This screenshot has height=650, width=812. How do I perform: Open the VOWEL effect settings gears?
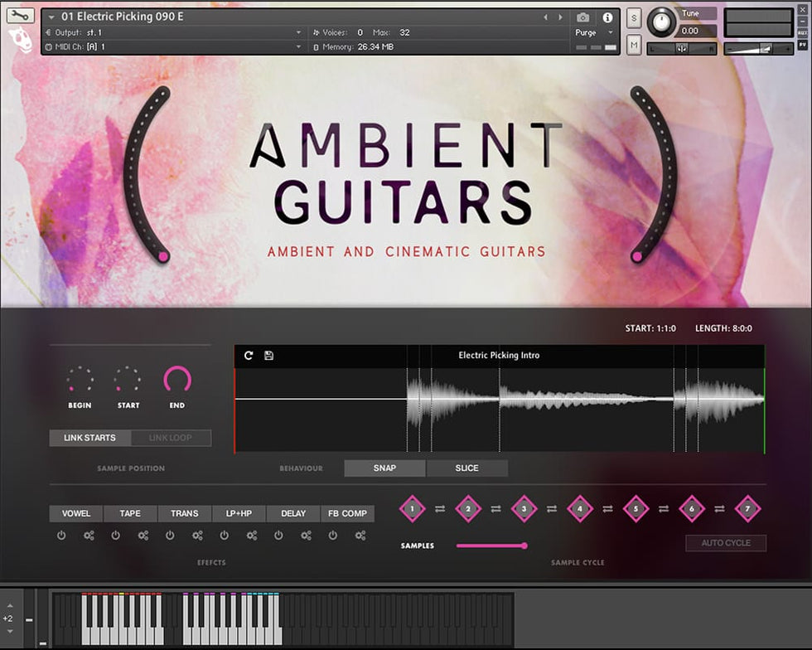[x=89, y=536]
